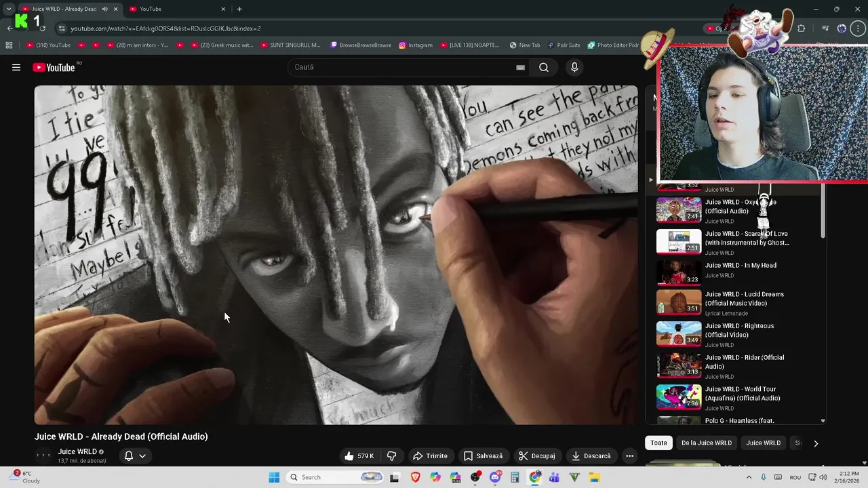Open Copilot from the taskbar
This screenshot has height=488, width=868.
(435, 477)
